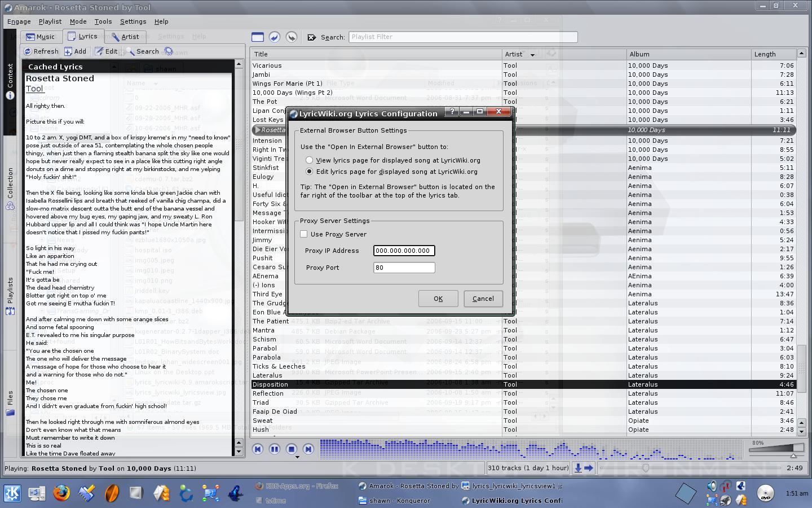Click Refresh in lyrics toolbar
812x508 pixels.
(x=41, y=51)
